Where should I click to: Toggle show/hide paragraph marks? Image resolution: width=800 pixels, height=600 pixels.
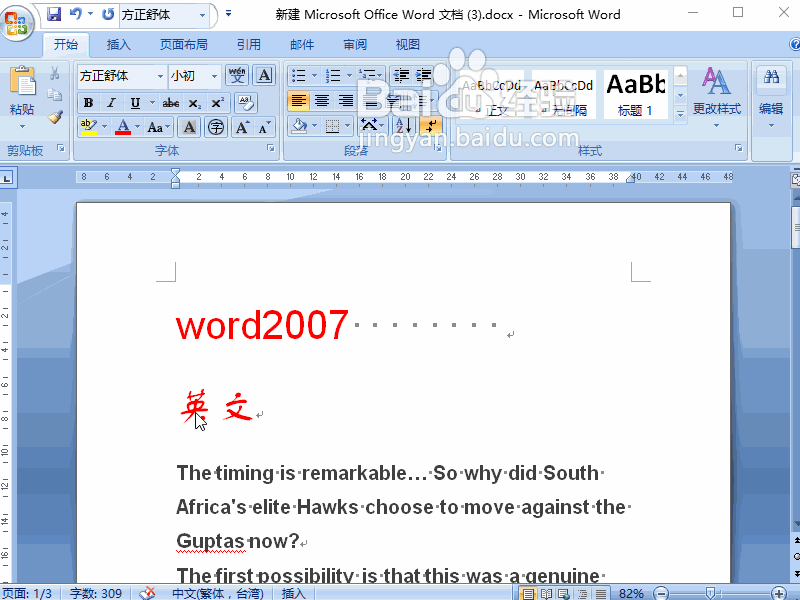(431, 126)
